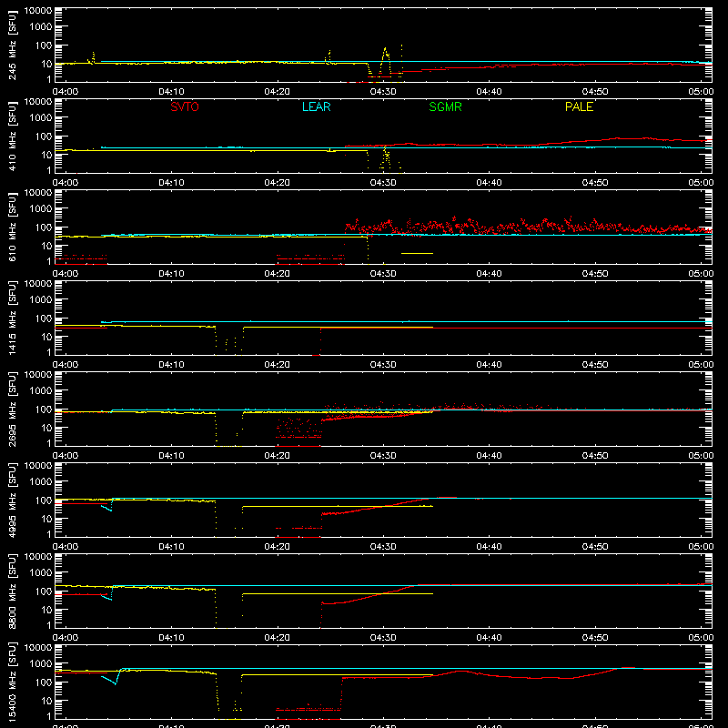728x728 pixels.
Task: Click the green SGMR legend label
Action: coord(445,106)
